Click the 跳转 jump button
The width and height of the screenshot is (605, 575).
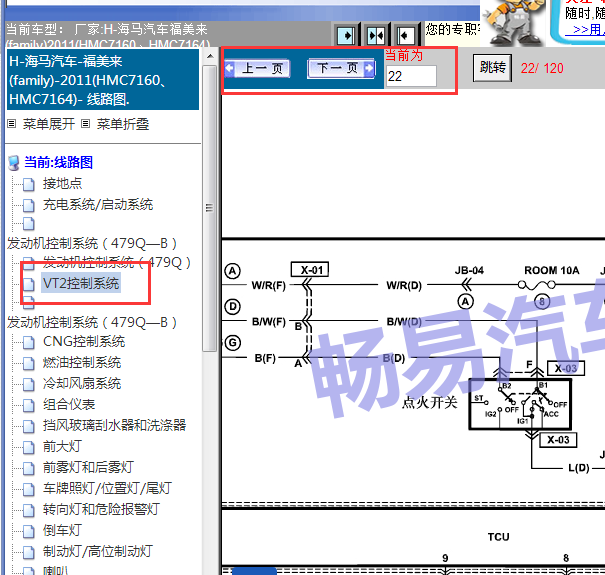pyautogui.click(x=492, y=68)
